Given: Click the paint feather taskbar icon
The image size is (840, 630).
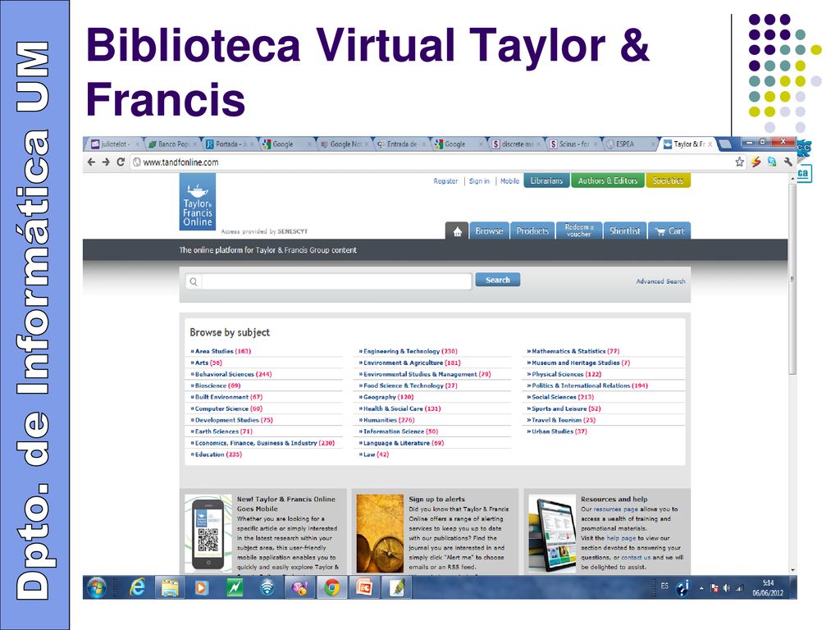Looking at the screenshot, I should click(397, 587).
